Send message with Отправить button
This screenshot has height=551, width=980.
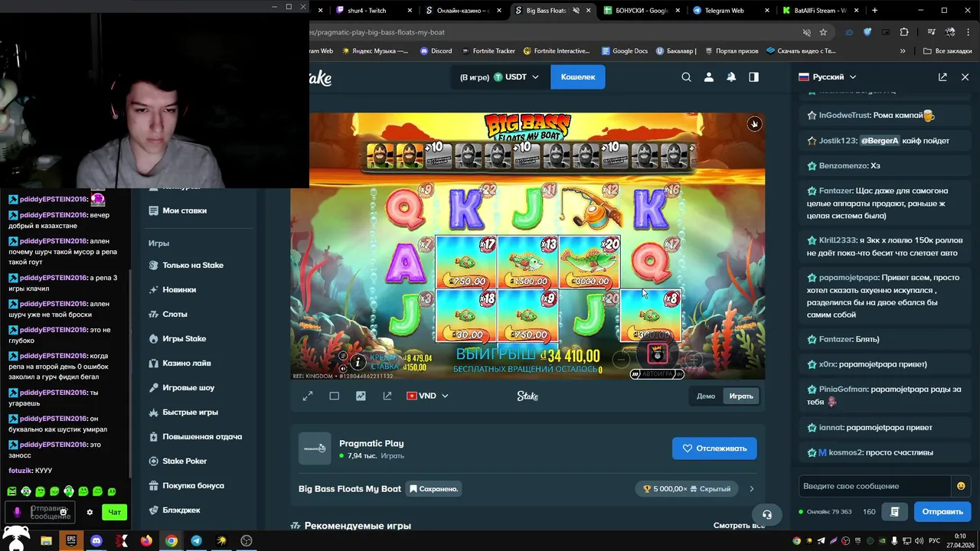[942, 511]
